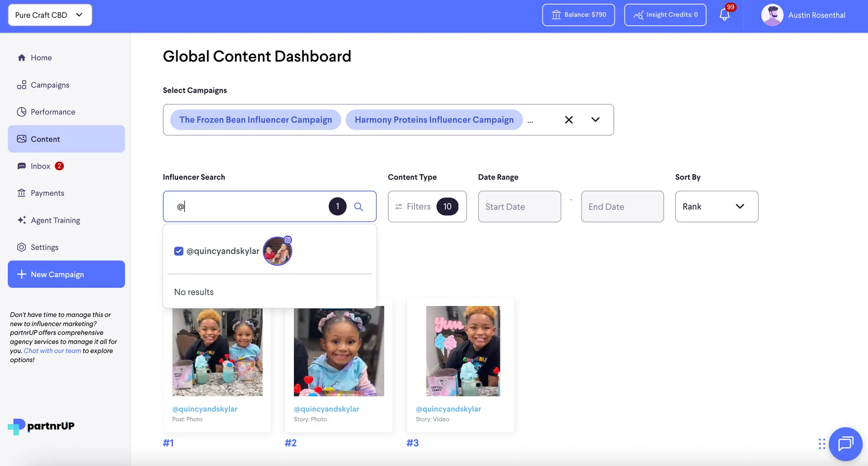The width and height of the screenshot is (868, 466).
Task: Open Agent Training from the sidebar
Action: [x=55, y=220]
